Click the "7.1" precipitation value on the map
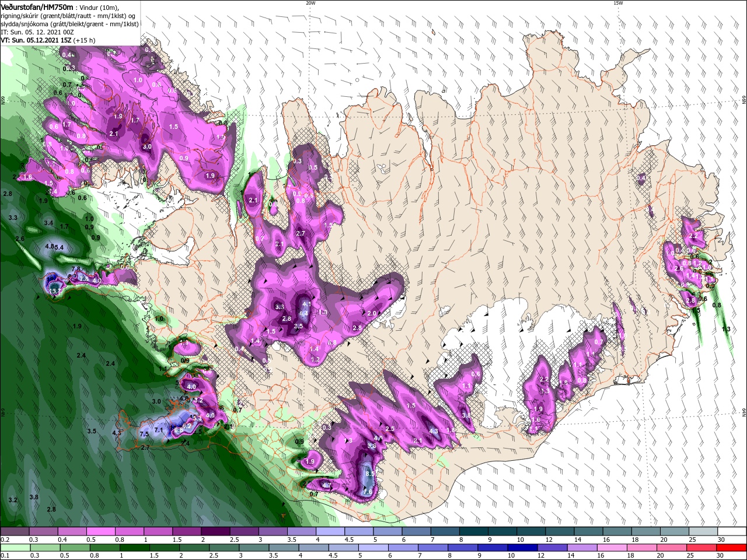 pyautogui.click(x=158, y=430)
